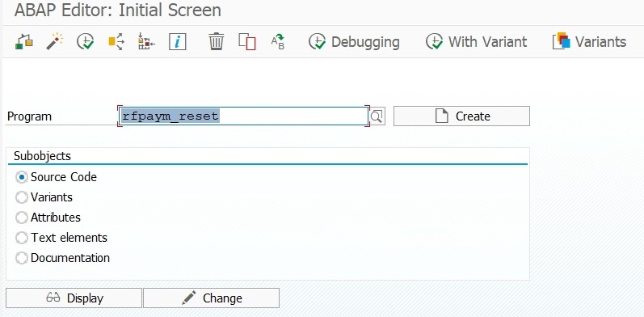Click the Create button
644x317 pixels.
pos(461,116)
